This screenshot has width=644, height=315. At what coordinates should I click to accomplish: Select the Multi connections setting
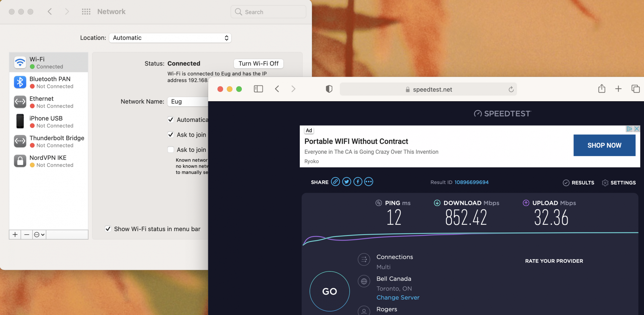point(384,267)
